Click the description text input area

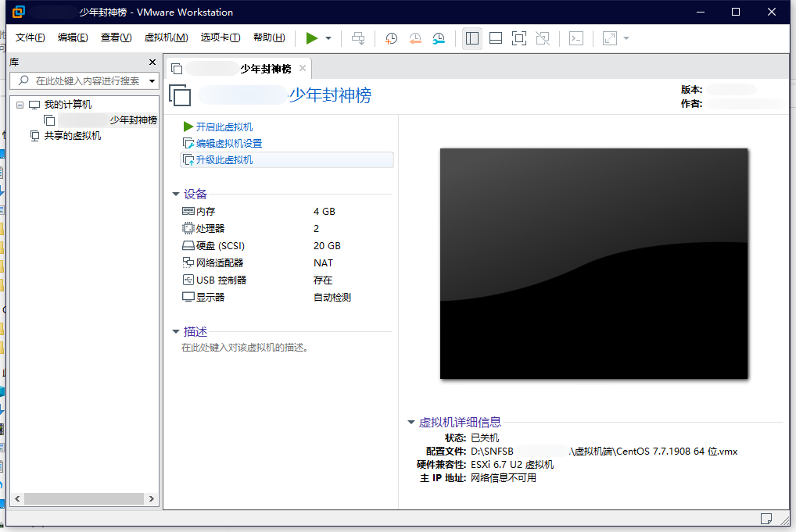[245, 348]
